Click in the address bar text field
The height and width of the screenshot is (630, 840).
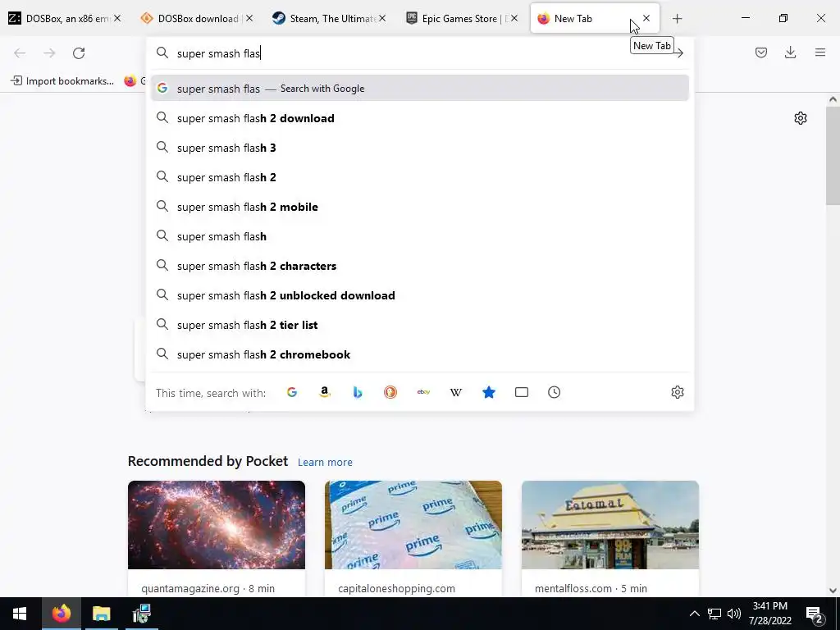[418, 53]
